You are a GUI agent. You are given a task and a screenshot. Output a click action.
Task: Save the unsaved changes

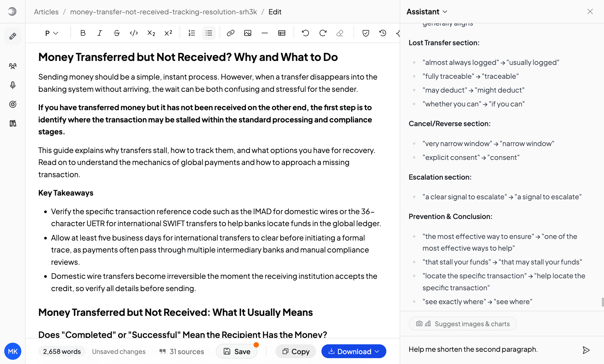(237, 351)
